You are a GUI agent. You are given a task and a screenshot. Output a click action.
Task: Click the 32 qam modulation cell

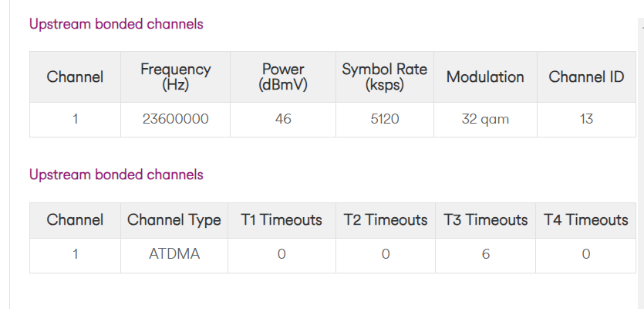click(x=485, y=119)
